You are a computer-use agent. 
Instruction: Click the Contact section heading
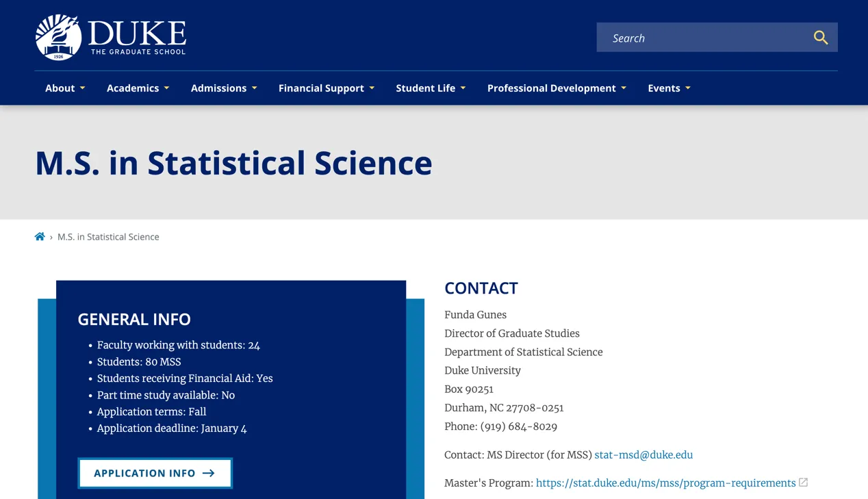click(x=481, y=288)
